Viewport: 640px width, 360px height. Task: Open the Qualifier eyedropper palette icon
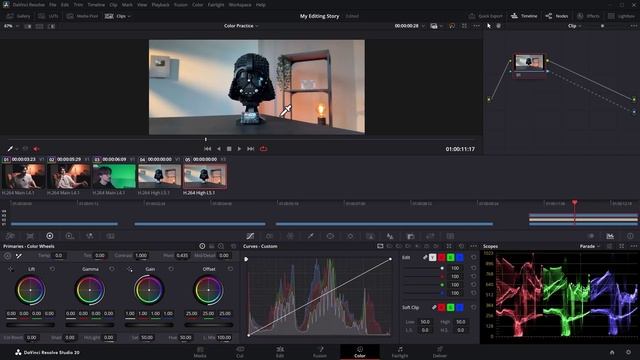311,236
